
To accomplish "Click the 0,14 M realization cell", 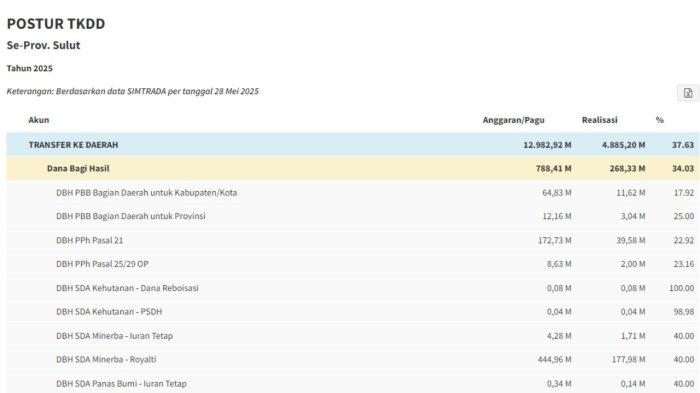I will click(633, 384).
